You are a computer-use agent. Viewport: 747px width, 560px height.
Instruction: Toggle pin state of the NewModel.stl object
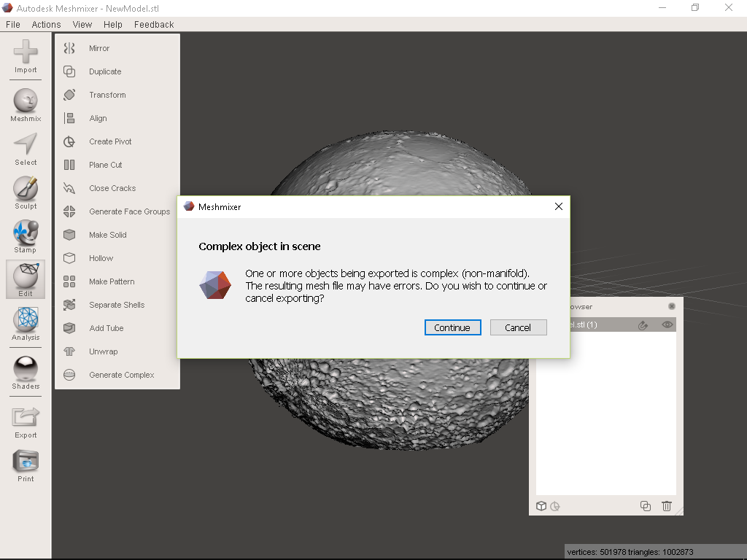[x=643, y=324]
